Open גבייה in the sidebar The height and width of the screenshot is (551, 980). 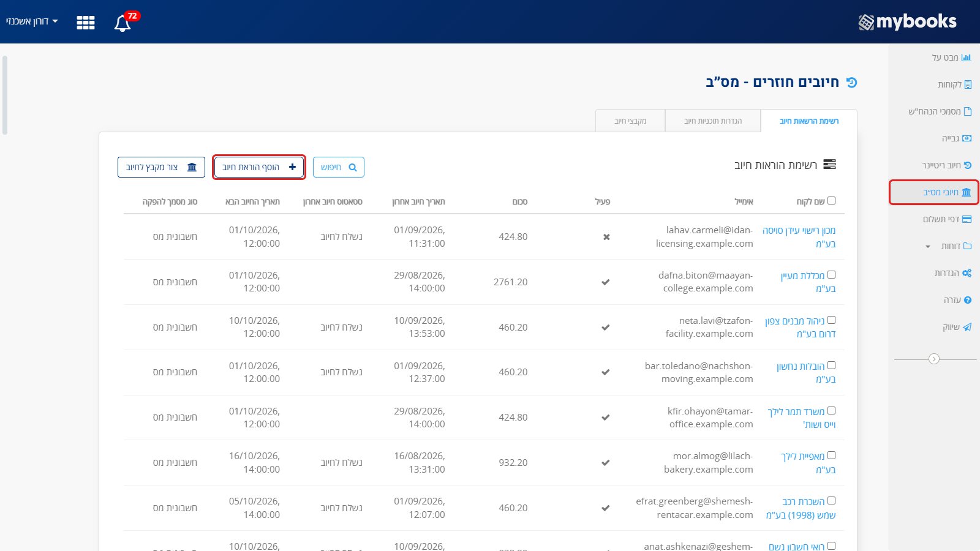pyautogui.click(x=956, y=138)
